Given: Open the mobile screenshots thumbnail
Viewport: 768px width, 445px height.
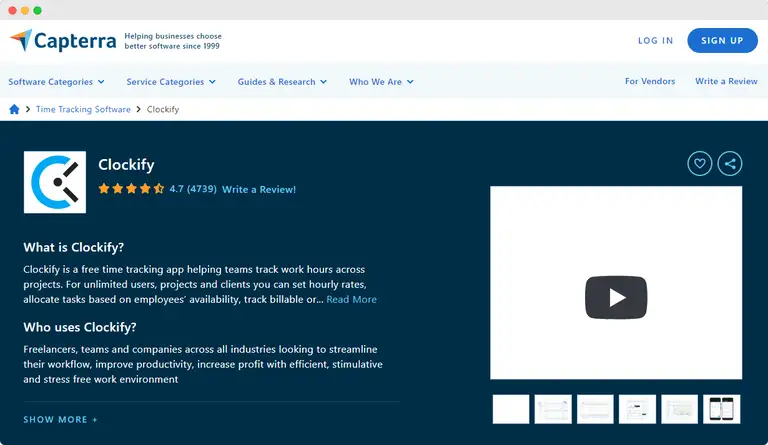Looking at the screenshot, I should point(721,409).
